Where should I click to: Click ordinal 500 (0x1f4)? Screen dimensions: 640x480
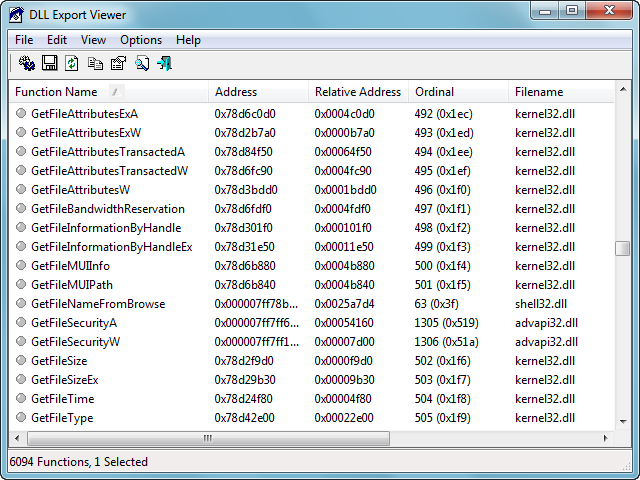tap(442, 266)
